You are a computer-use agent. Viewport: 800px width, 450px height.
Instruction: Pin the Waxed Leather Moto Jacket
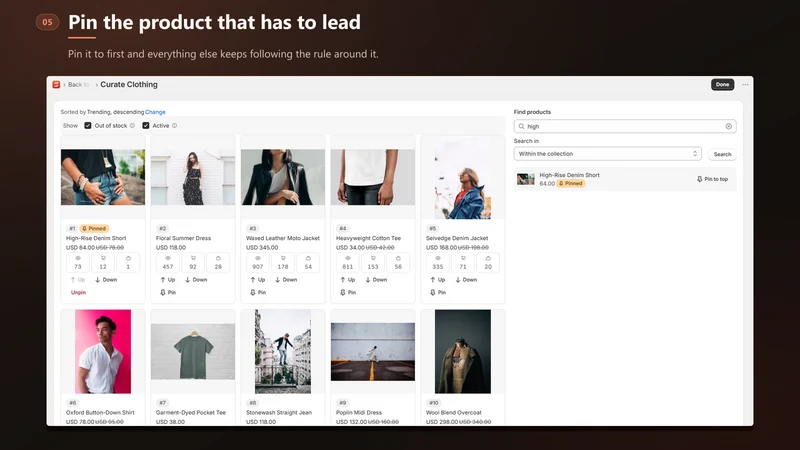258,292
